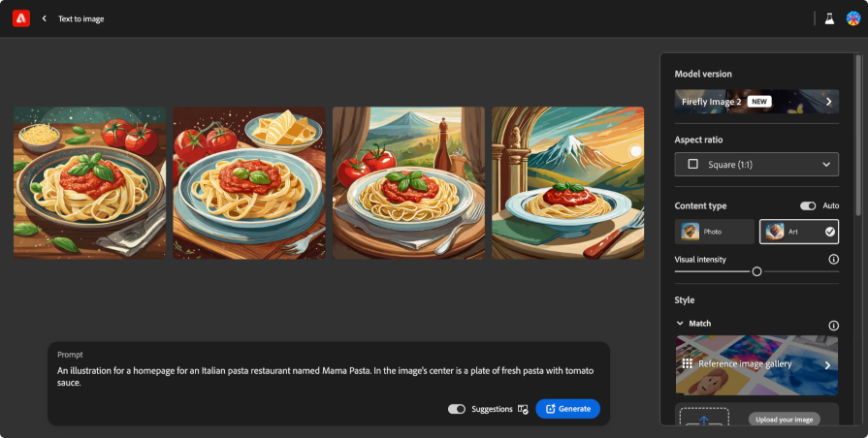Viewport: 868px width, 438px height.
Task: Open the Reference image gallery
Action: tap(756, 364)
